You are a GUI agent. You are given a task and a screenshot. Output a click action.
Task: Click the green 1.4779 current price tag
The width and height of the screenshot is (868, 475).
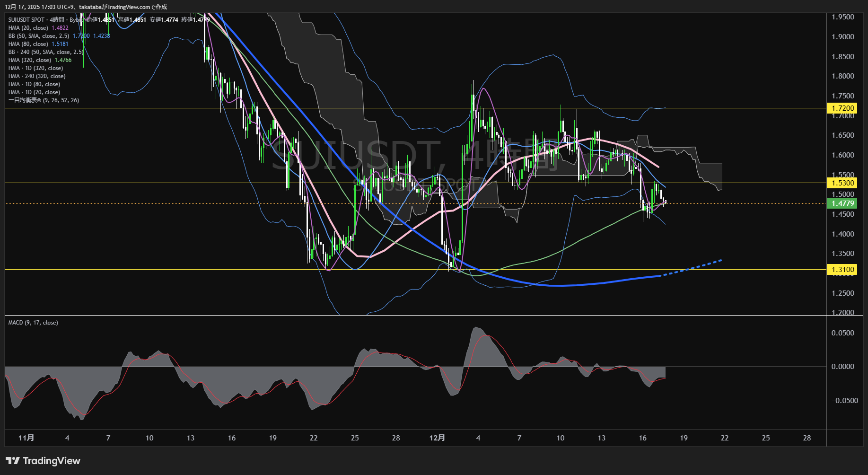[842, 203]
